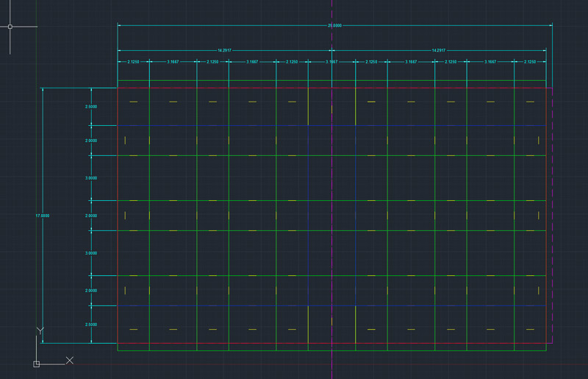Pick the upper 3.0000 vertical dimension text

tap(91, 178)
